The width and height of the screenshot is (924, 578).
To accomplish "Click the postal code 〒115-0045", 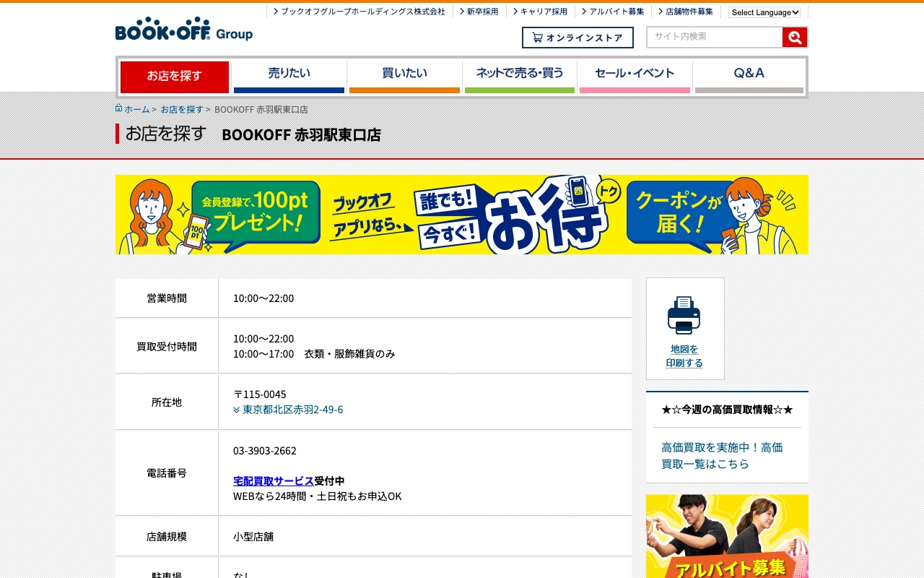I will [260, 394].
